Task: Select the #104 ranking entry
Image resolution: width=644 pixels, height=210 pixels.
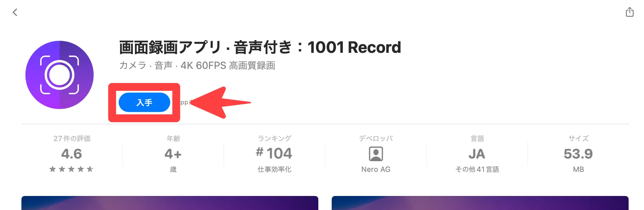Action: coord(274,153)
